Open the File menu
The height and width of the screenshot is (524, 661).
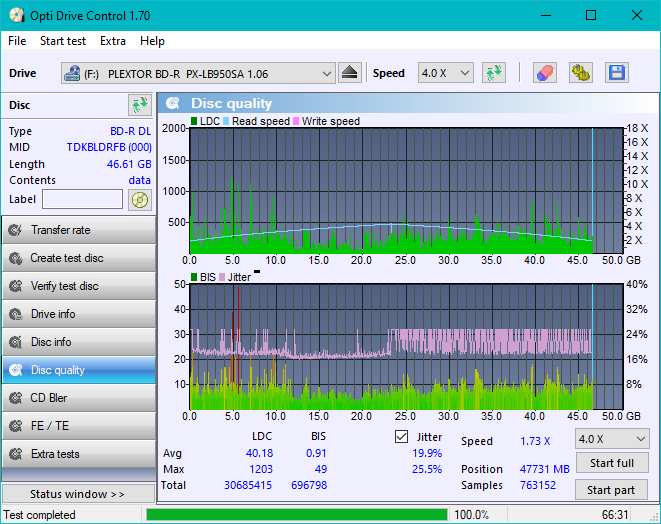(17, 41)
